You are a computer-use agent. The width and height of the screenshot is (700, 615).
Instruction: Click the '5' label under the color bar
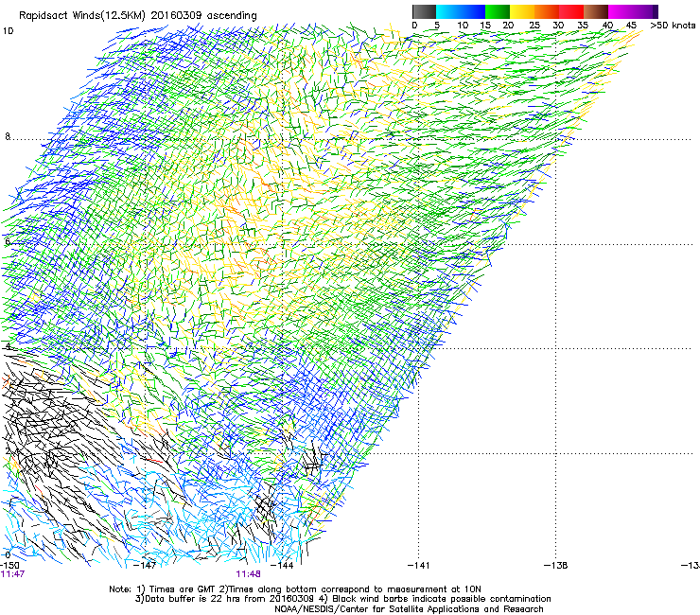point(437,26)
